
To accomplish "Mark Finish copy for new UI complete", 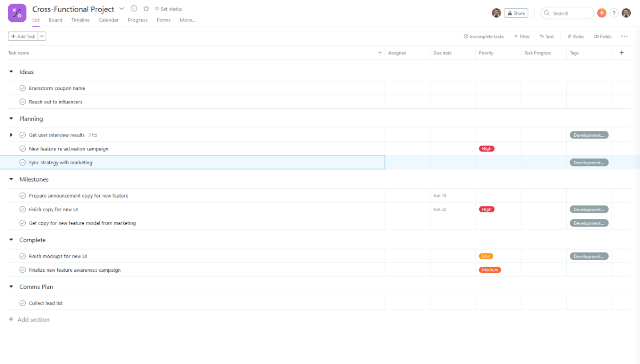I will click(x=23, y=210).
